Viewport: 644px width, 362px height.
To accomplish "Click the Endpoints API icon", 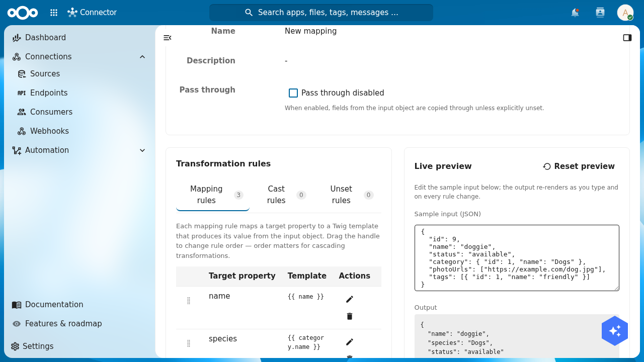I will click(x=22, y=93).
